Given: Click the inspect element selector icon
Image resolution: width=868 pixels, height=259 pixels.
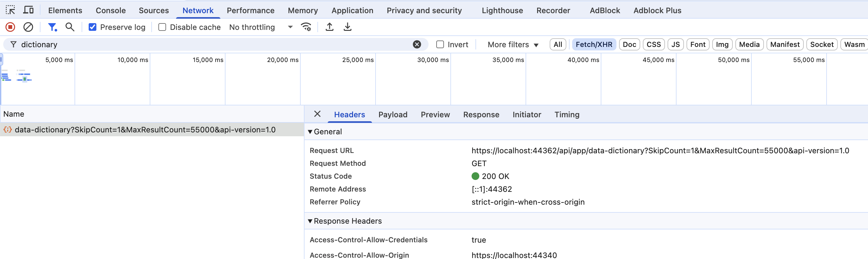Looking at the screenshot, I should (11, 10).
